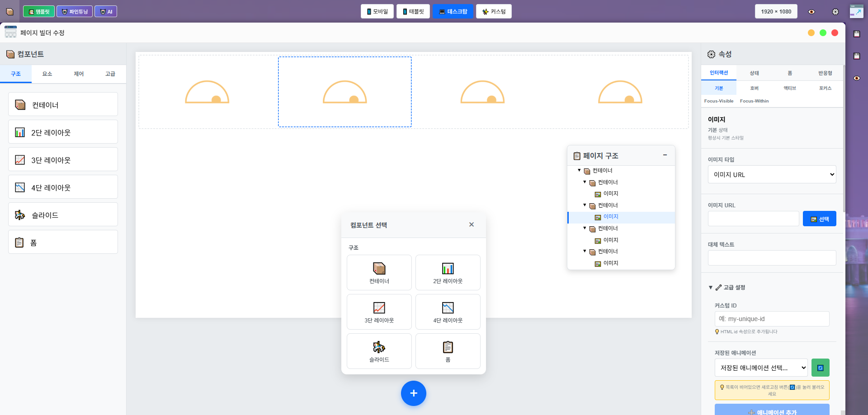Switch to the 요소 components tab
This screenshot has height=415, width=868.
click(x=47, y=74)
